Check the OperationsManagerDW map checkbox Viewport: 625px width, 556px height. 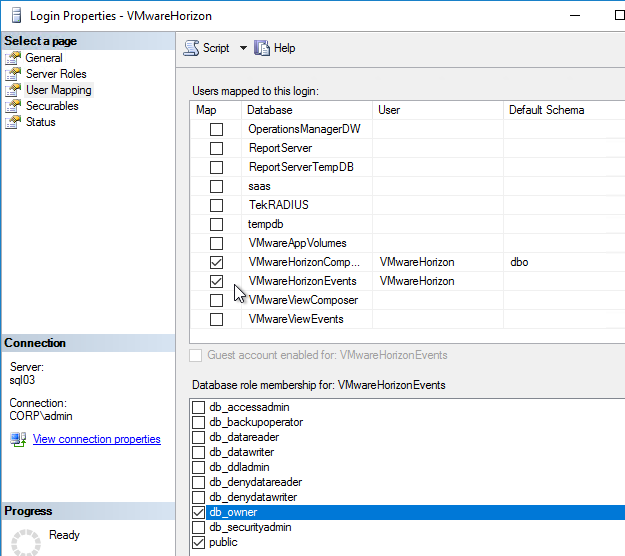(x=216, y=129)
